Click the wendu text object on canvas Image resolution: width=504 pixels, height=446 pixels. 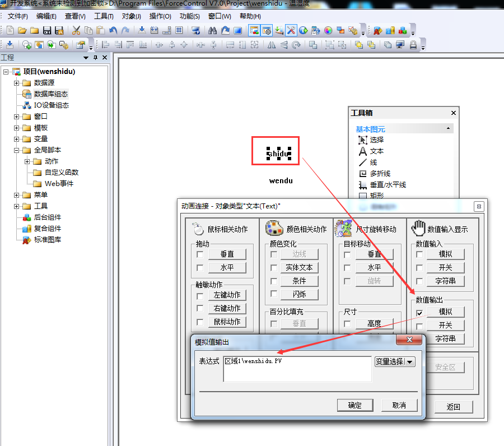click(x=281, y=181)
